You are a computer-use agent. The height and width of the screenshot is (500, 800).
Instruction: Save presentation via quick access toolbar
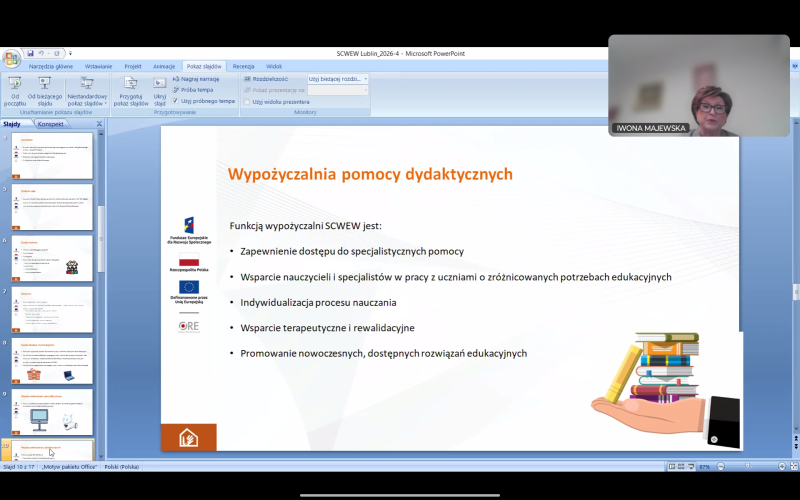tap(31, 53)
